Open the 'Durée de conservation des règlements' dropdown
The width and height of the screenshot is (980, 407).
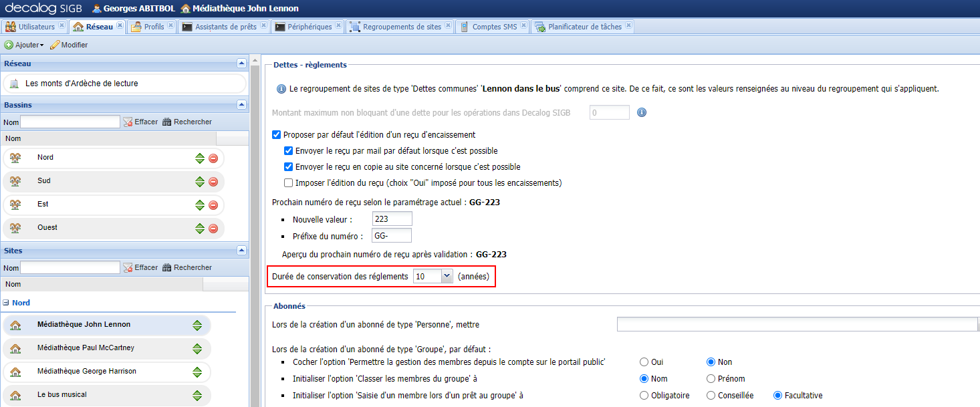point(447,276)
